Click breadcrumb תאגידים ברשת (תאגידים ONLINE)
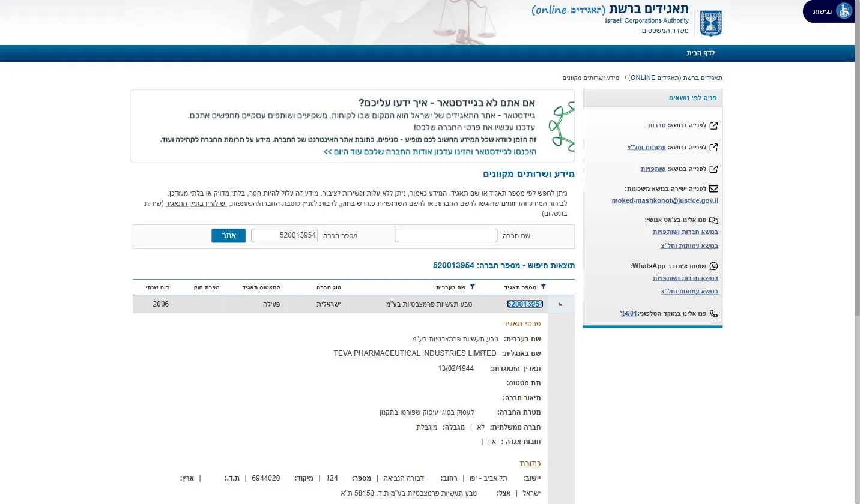 (x=676, y=78)
